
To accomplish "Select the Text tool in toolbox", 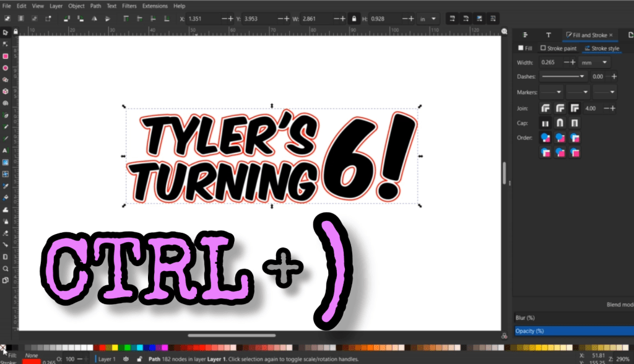I will [5, 150].
